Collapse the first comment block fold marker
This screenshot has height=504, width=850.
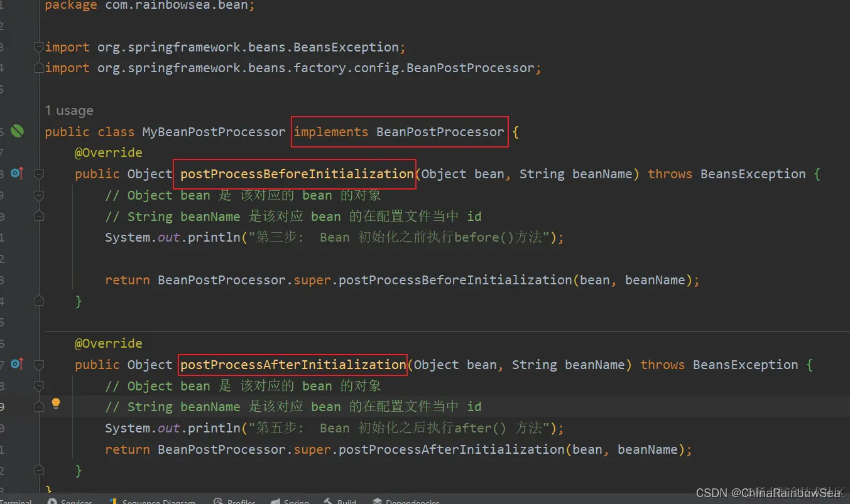pos(39,195)
